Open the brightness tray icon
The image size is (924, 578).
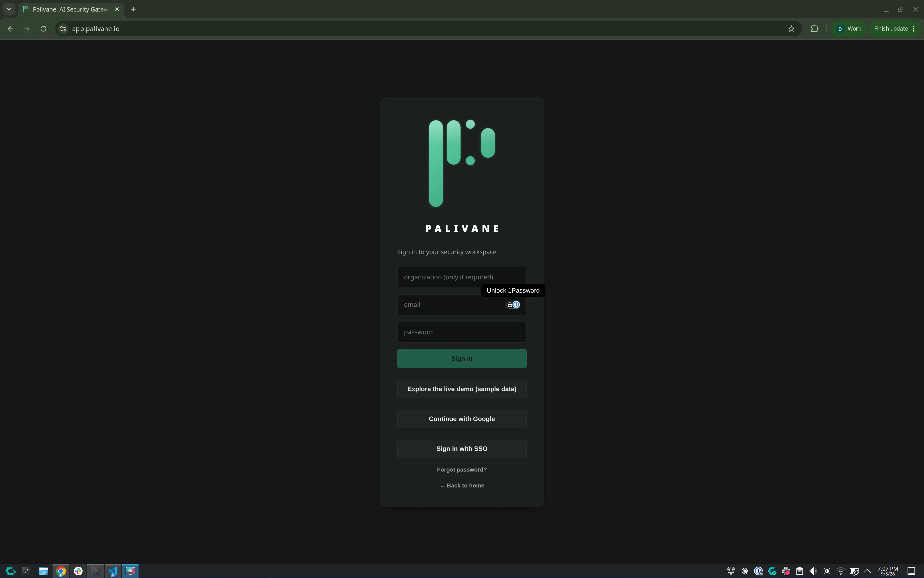827,571
